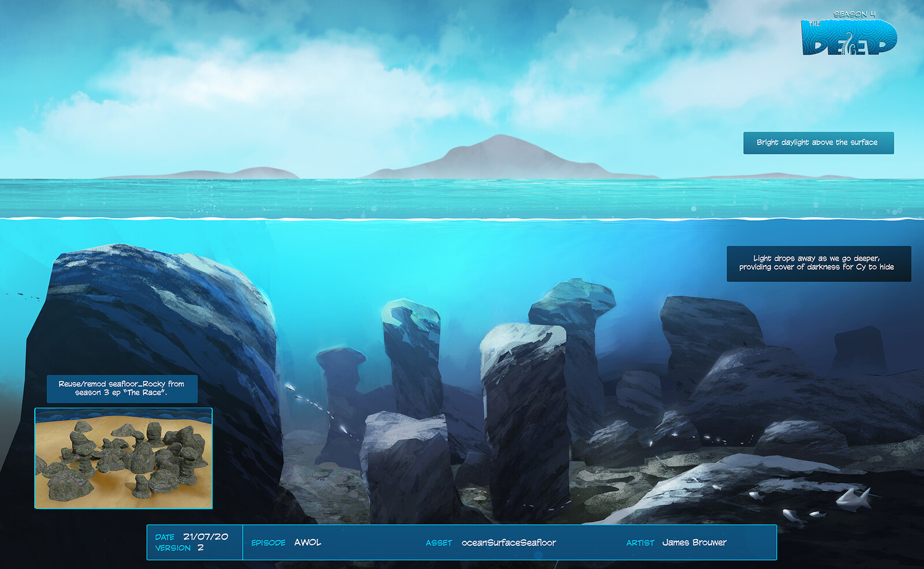Click the 'Bright daylight above the surface' note

click(x=818, y=143)
